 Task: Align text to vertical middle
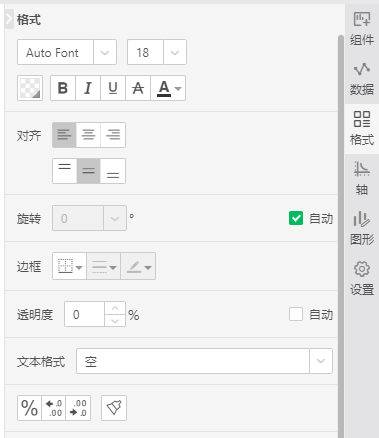tap(88, 171)
